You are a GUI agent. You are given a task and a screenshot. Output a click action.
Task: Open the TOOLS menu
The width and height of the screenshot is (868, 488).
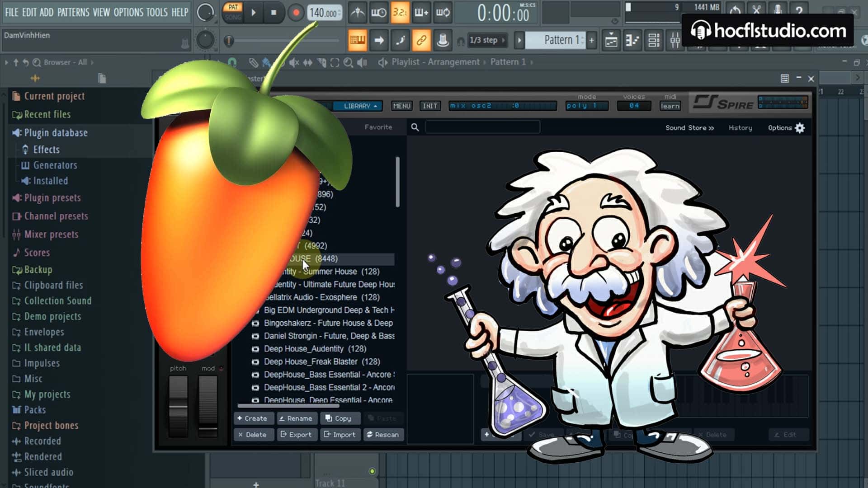click(156, 12)
